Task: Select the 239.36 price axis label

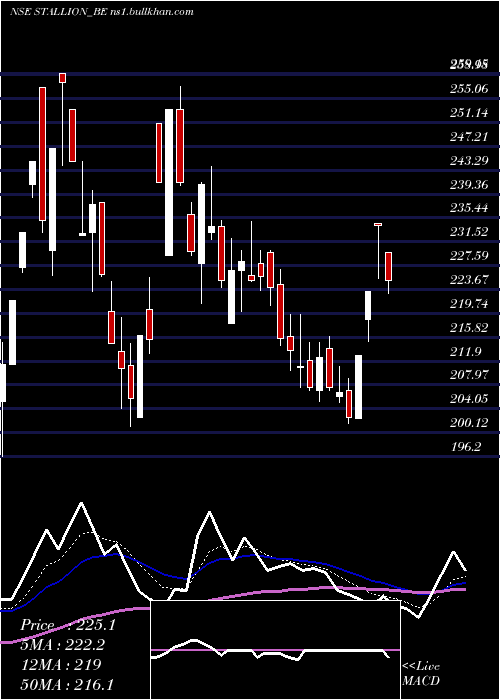Action: tap(469, 184)
